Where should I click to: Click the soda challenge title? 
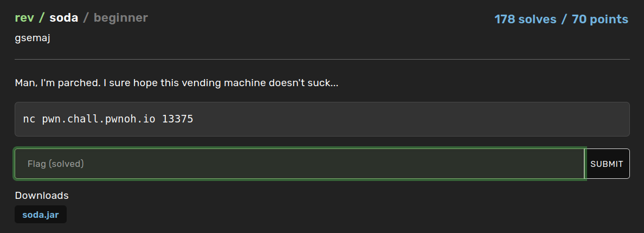(63, 18)
